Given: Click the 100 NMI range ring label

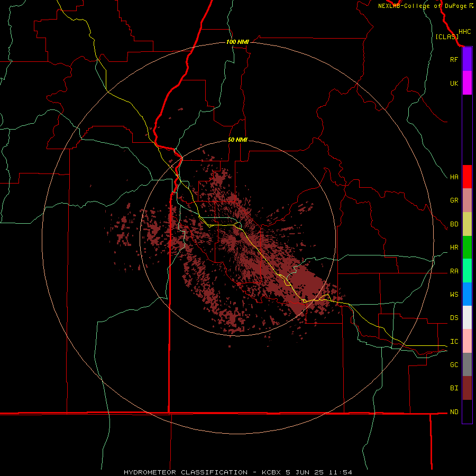Looking at the screenshot, I should coord(237,42).
